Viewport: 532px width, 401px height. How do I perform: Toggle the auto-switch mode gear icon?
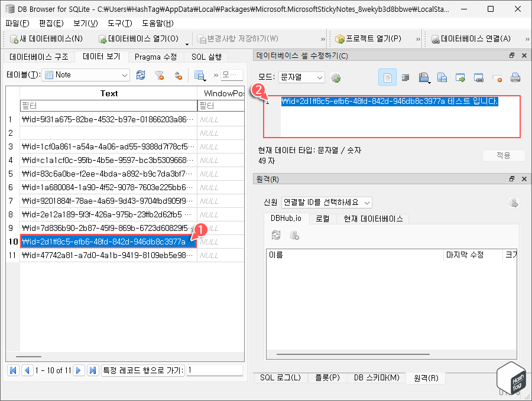336,77
